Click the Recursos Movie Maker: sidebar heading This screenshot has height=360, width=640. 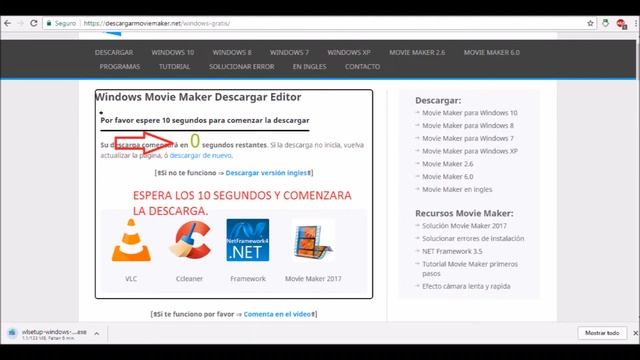(464, 213)
